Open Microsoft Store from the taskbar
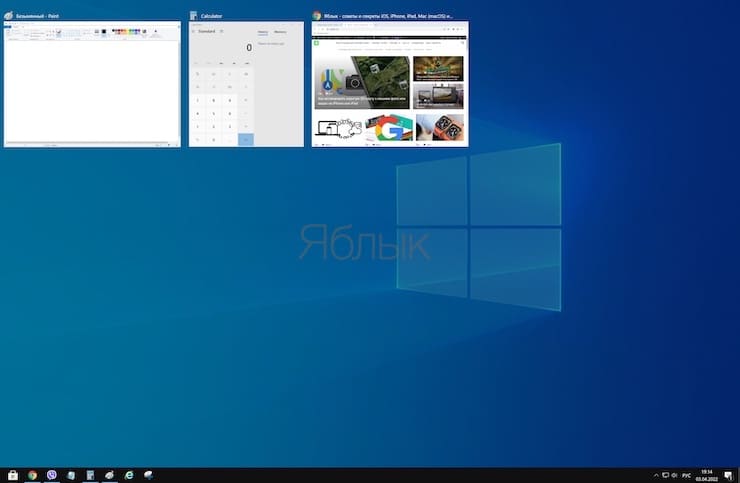The width and height of the screenshot is (740, 483). coord(13,475)
